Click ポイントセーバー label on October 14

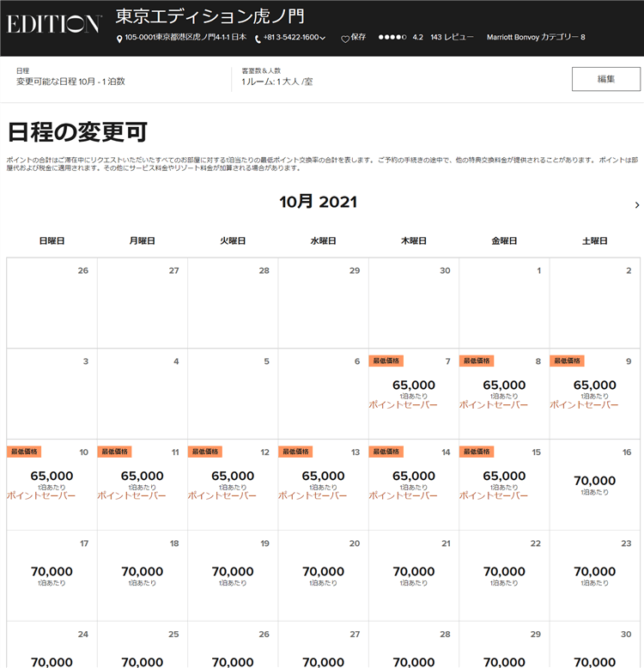point(403,495)
